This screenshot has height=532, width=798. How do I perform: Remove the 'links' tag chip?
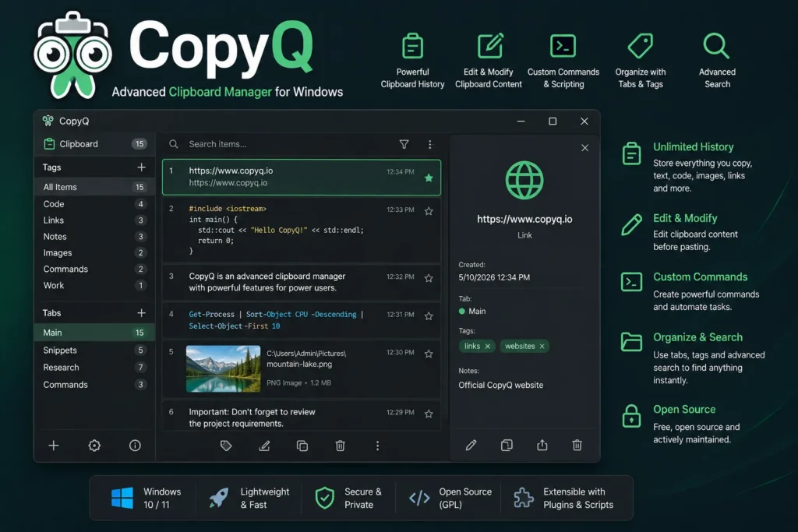tap(488, 347)
